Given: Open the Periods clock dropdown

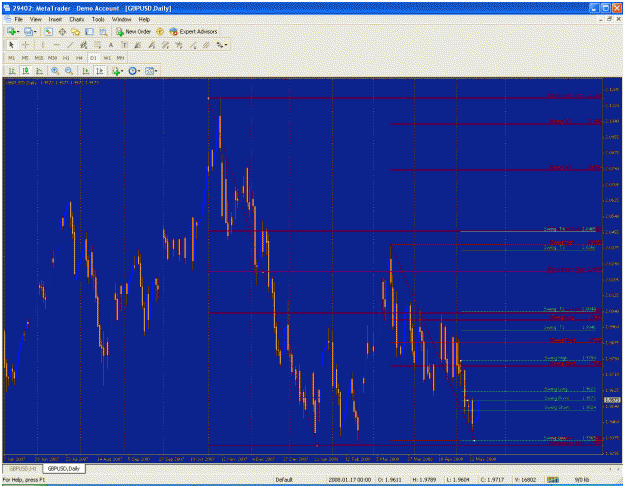Looking at the screenshot, I should 134,71.
